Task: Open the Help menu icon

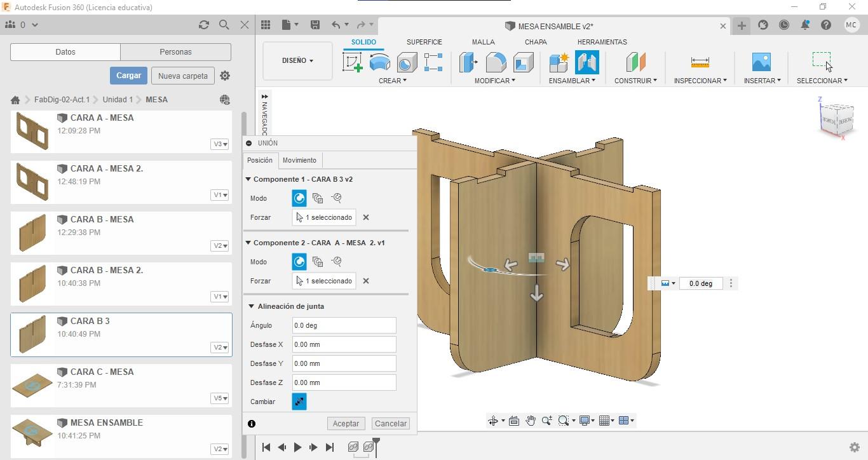Action: pyautogui.click(x=826, y=25)
